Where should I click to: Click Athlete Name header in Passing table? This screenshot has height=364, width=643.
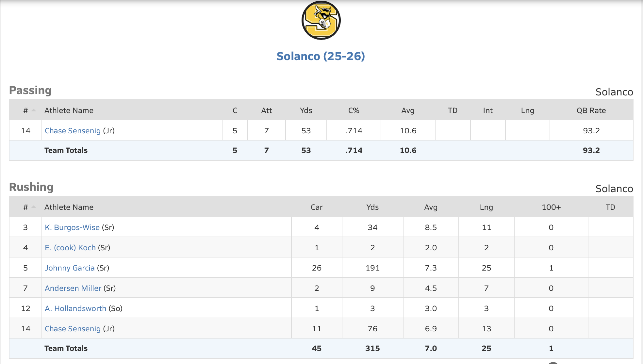tap(69, 110)
